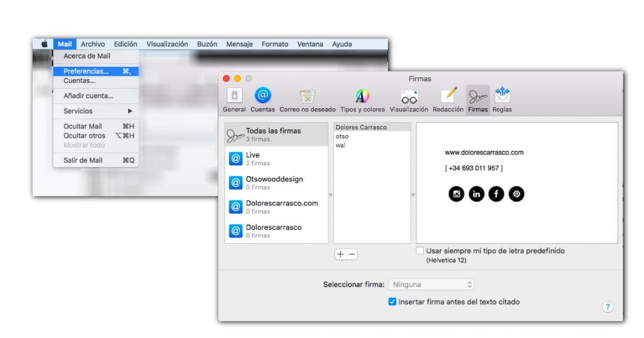Choose Ocultar Mail menu item
The width and height of the screenshot is (644, 338).
coord(96,126)
